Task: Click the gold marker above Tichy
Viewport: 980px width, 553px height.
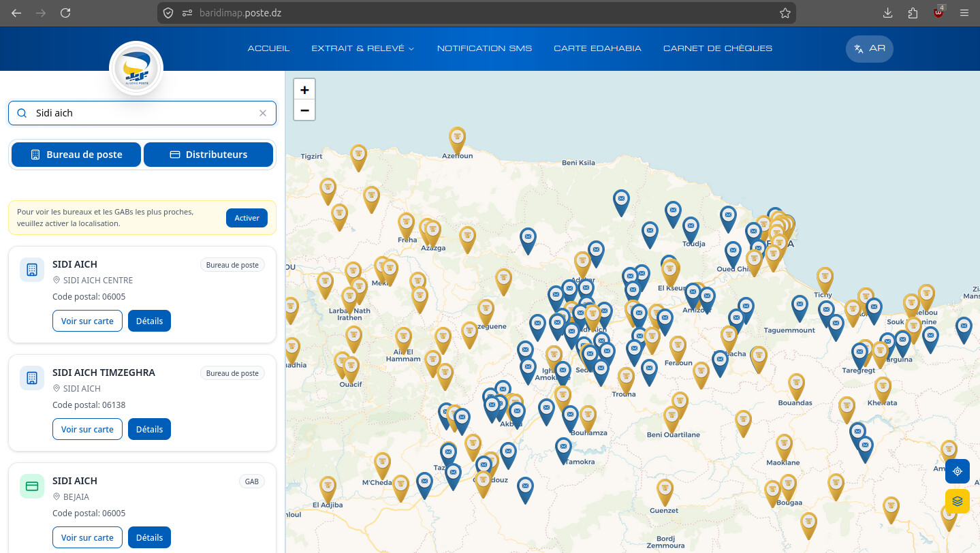Action: (825, 279)
